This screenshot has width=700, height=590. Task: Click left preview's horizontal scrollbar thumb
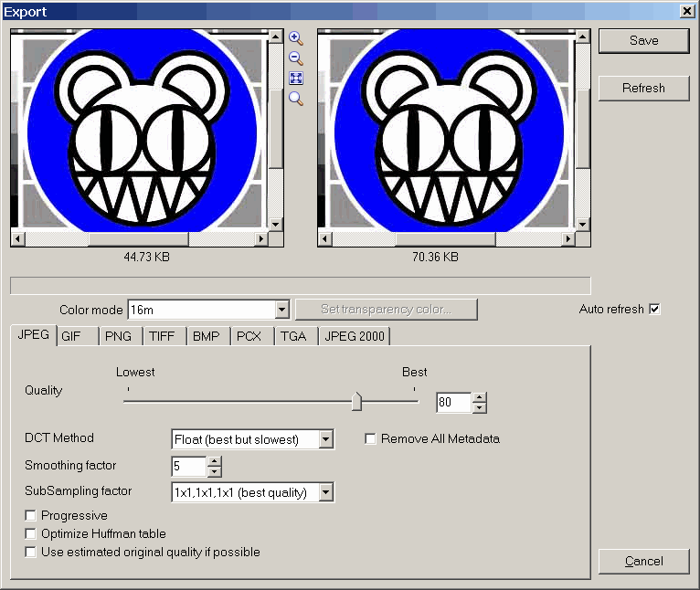click(x=139, y=238)
